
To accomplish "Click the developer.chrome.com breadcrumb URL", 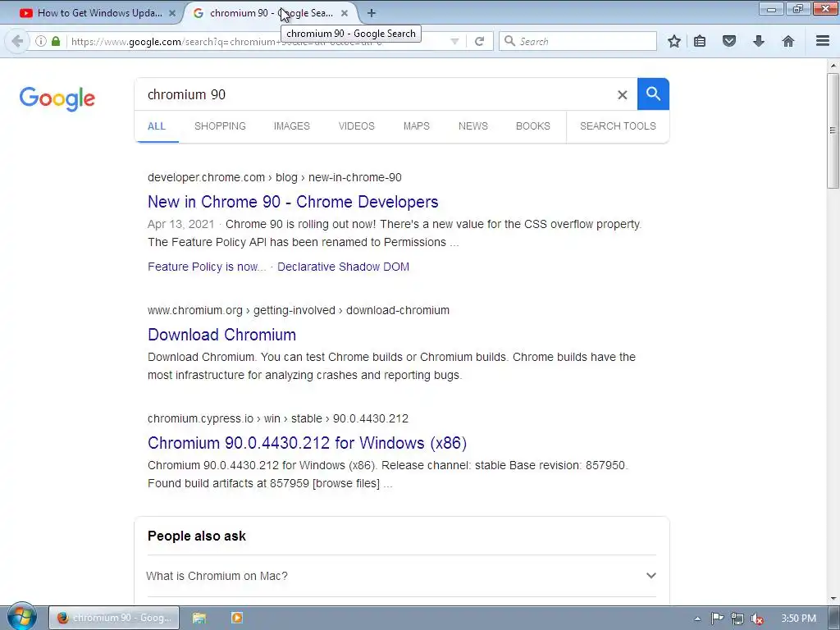I will pos(275,177).
